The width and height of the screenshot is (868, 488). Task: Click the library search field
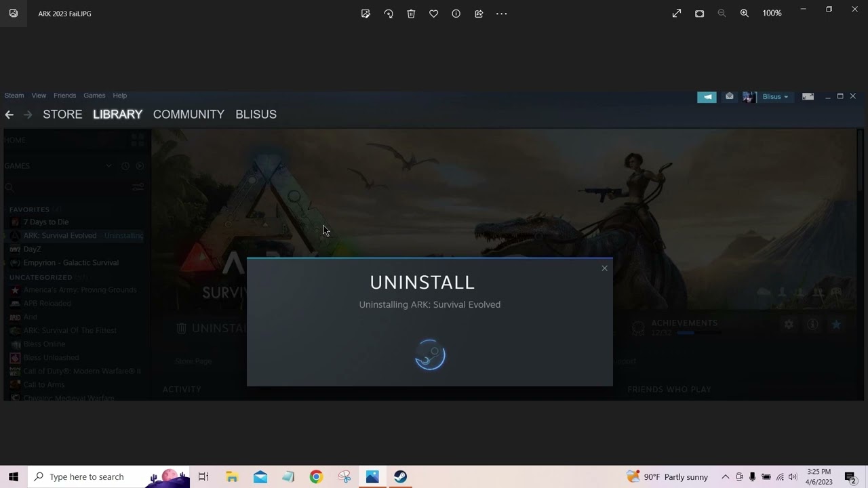(x=66, y=187)
